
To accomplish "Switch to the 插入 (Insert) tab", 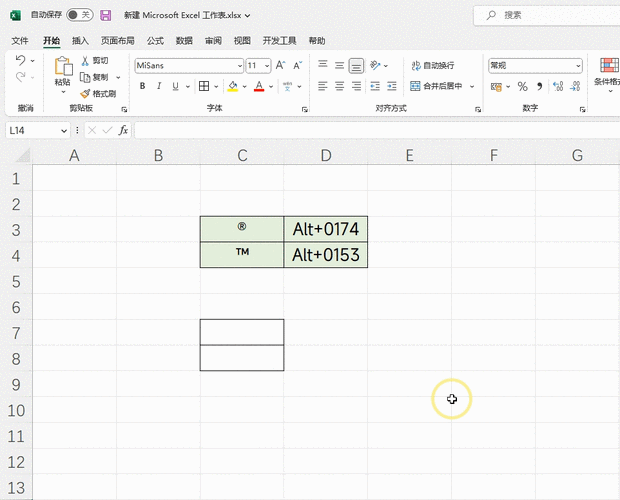I will [x=80, y=41].
